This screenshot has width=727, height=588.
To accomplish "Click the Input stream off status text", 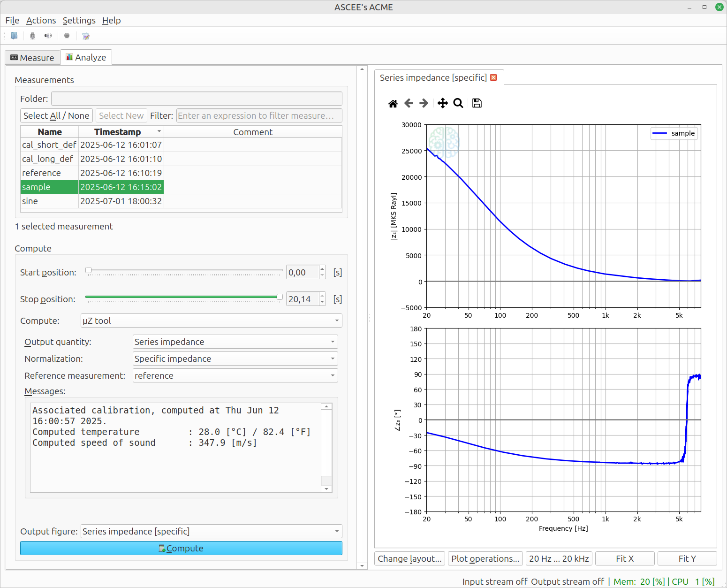I will 495,581.
